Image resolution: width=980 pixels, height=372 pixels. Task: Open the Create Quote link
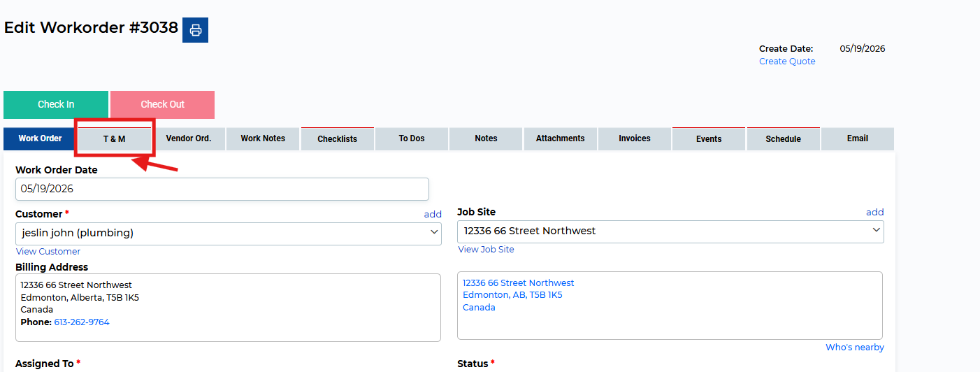click(x=787, y=62)
